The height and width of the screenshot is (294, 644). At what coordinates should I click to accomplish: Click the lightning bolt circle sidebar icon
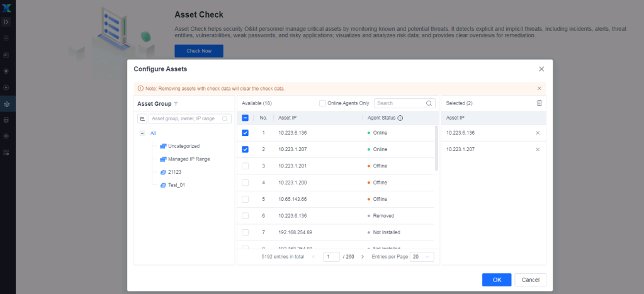pyautogui.click(x=6, y=88)
